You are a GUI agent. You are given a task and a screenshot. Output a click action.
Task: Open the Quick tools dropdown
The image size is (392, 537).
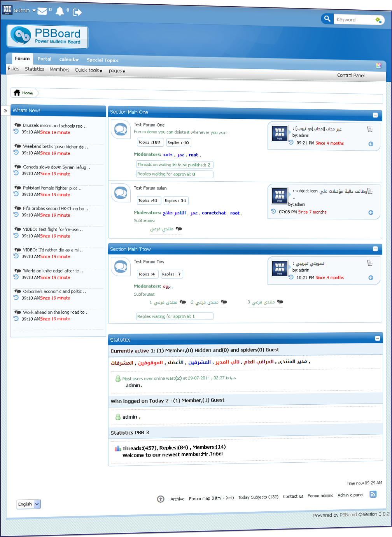click(88, 70)
